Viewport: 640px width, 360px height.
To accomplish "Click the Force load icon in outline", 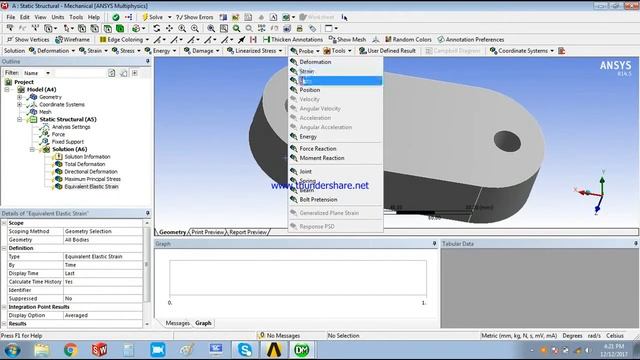I will click(46, 134).
